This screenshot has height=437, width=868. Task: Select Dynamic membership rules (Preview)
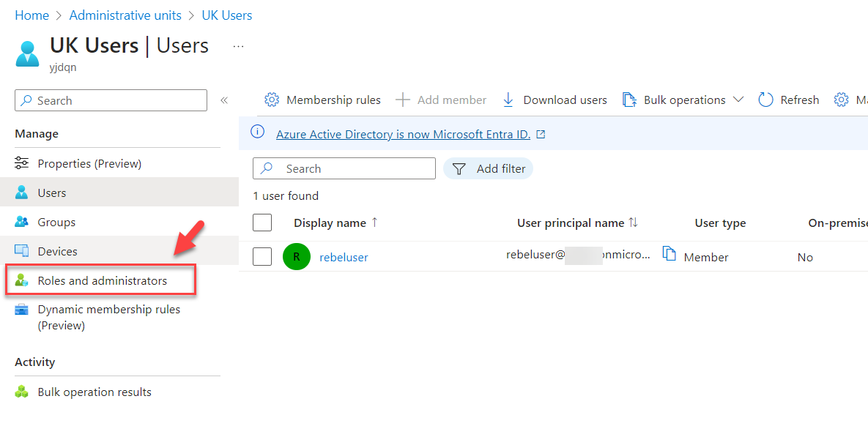(x=108, y=316)
